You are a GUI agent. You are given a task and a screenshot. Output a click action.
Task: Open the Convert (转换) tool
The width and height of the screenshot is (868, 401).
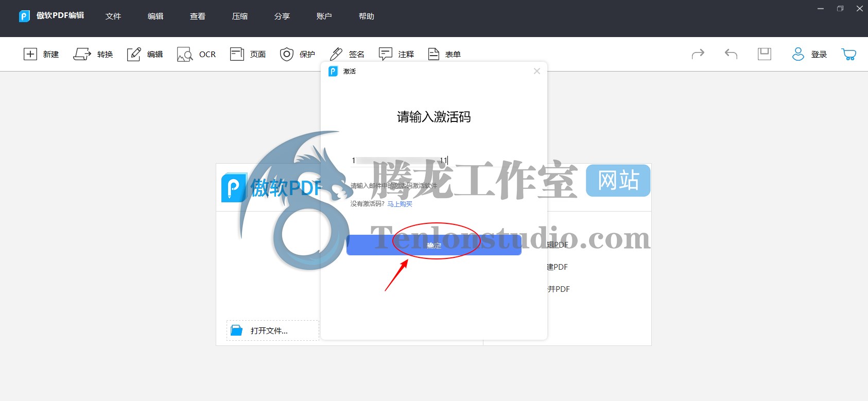click(x=82, y=54)
